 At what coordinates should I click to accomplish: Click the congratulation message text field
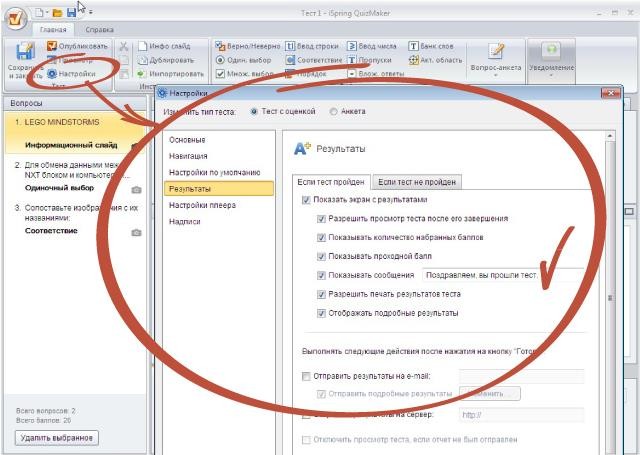pyautogui.click(x=504, y=275)
